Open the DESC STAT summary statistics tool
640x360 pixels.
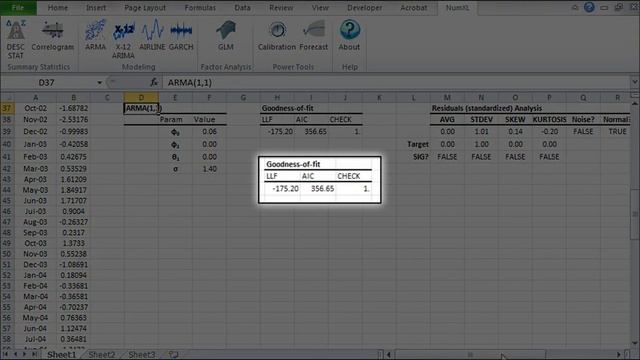tap(16, 40)
